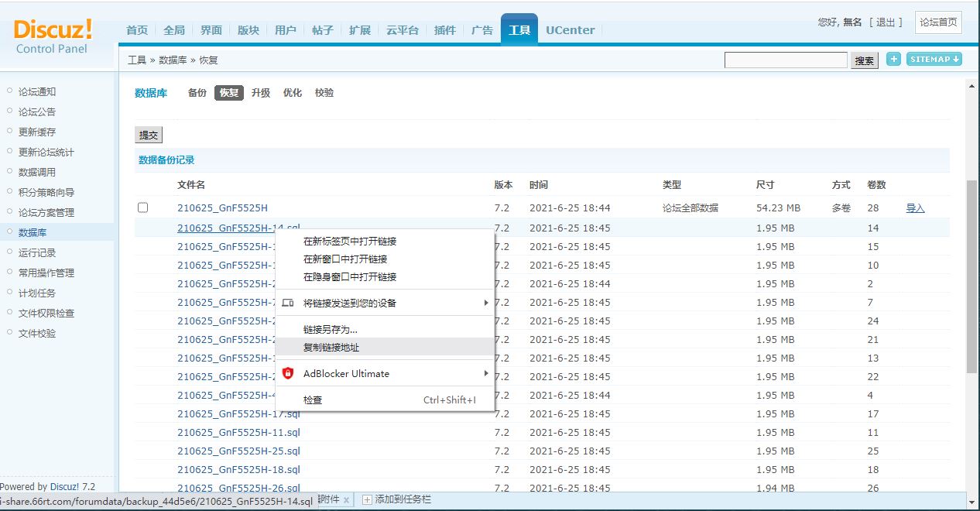Open the 210625_GnF5525H backup link

point(222,208)
